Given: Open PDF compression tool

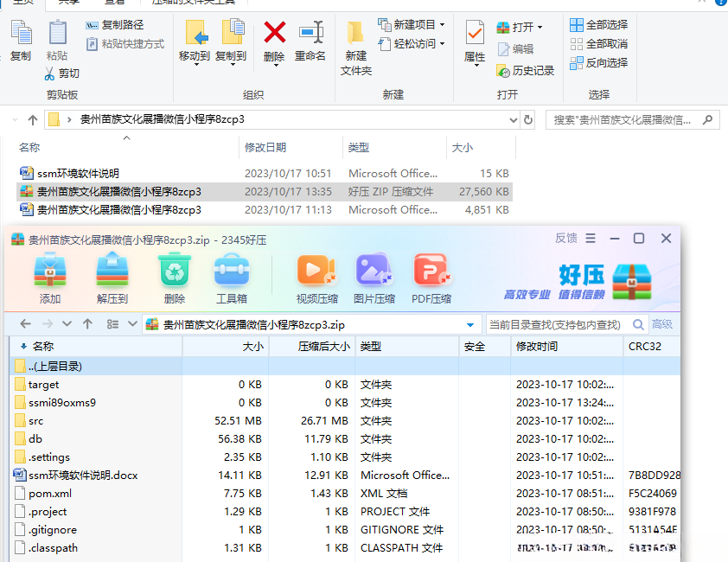Looking at the screenshot, I should [431, 278].
